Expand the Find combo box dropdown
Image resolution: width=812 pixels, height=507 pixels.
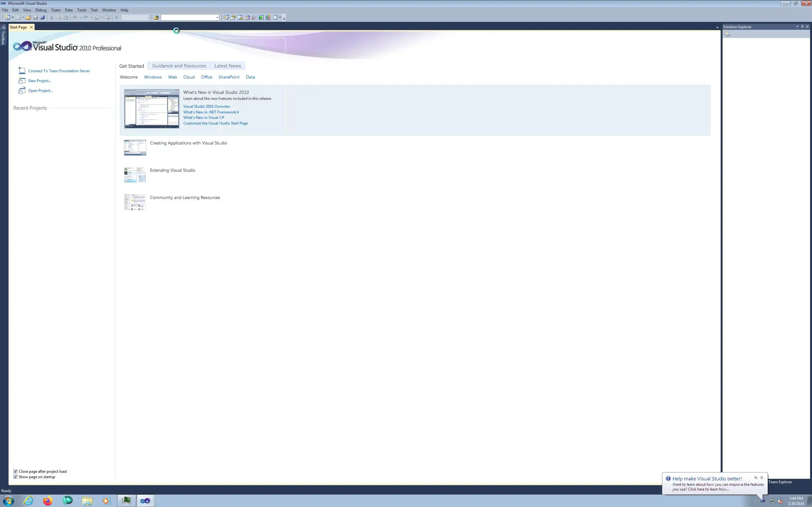click(217, 17)
